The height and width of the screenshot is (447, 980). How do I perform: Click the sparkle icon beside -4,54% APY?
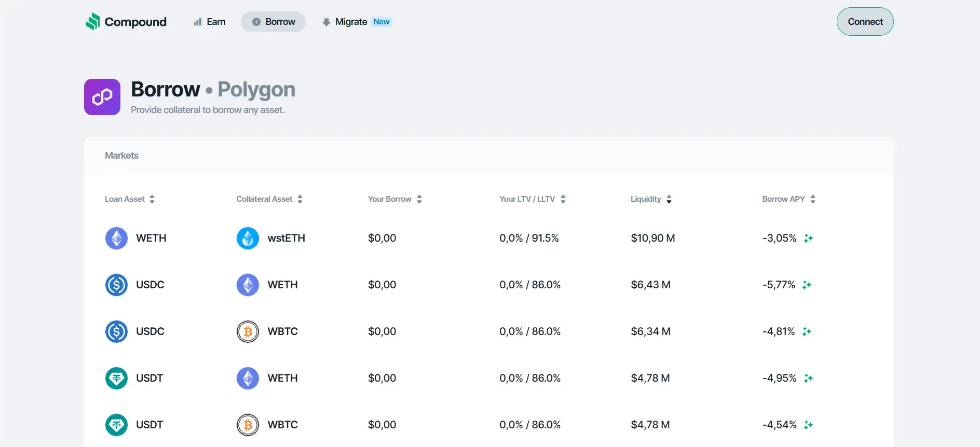pyautogui.click(x=808, y=425)
